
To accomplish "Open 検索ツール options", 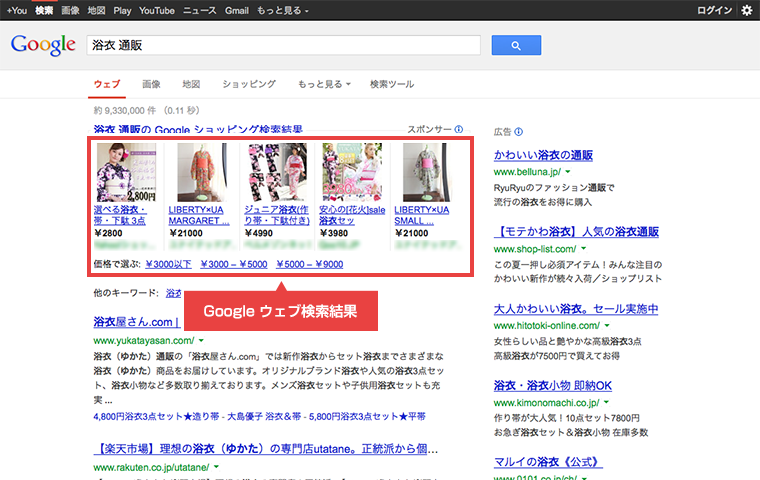I will (x=392, y=84).
